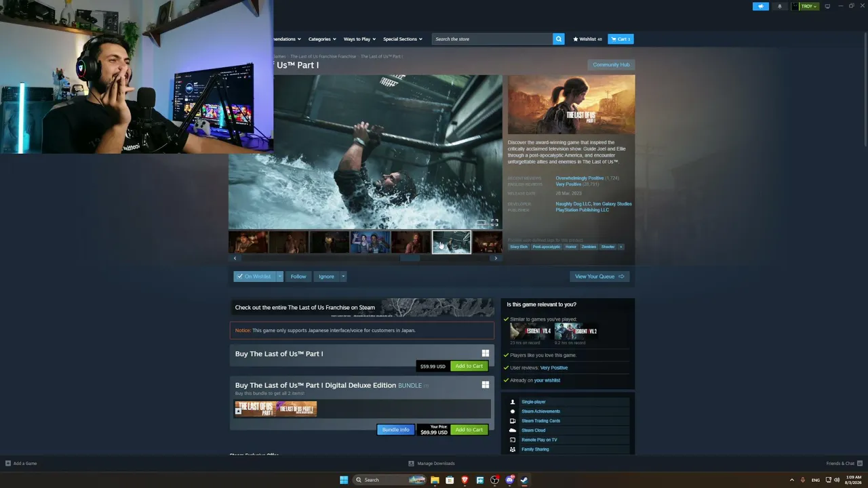Click the plus button to add tags
Image resolution: width=868 pixels, height=488 pixels.
pos(620,247)
